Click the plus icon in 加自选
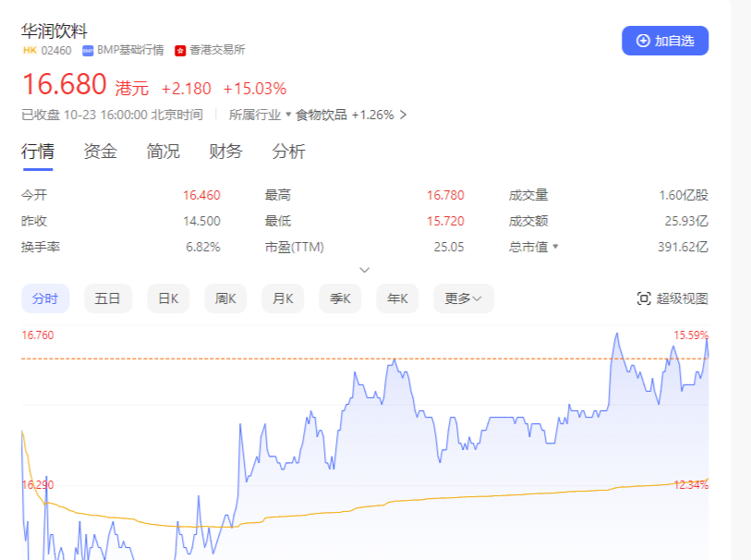This screenshot has height=560, width=751. 643,41
